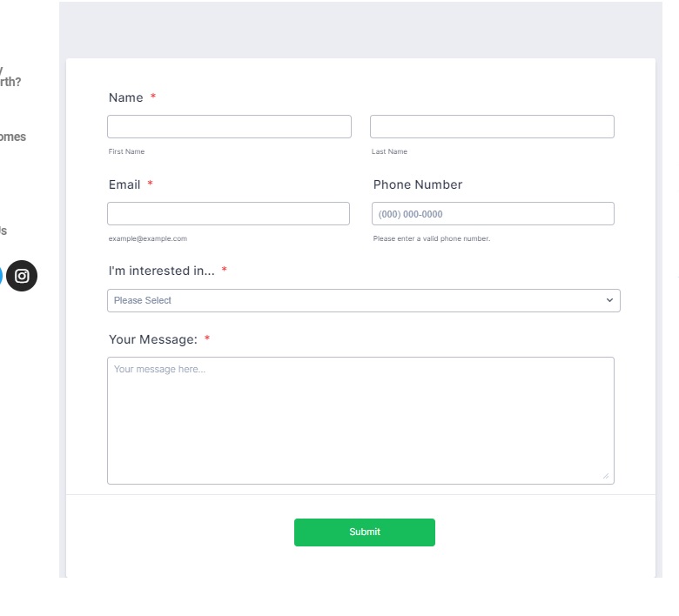Click the "I'm interested in..." label
The image size is (679, 616).
162,271
